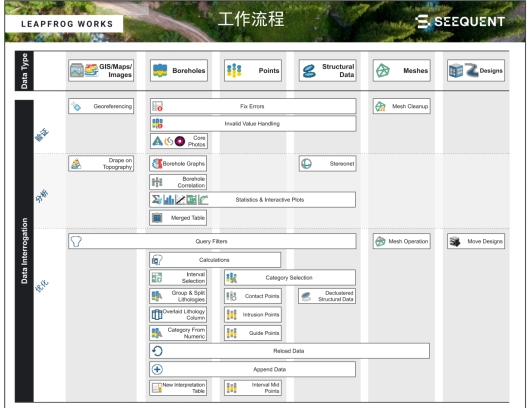Click the Merged Table icon

click(157, 218)
